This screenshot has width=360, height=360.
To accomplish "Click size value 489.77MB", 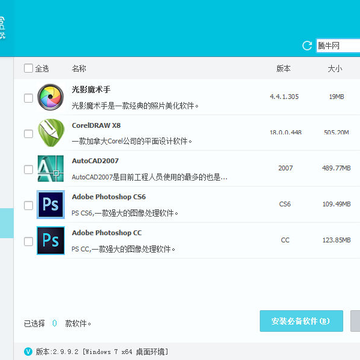I will tap(336, 168).
